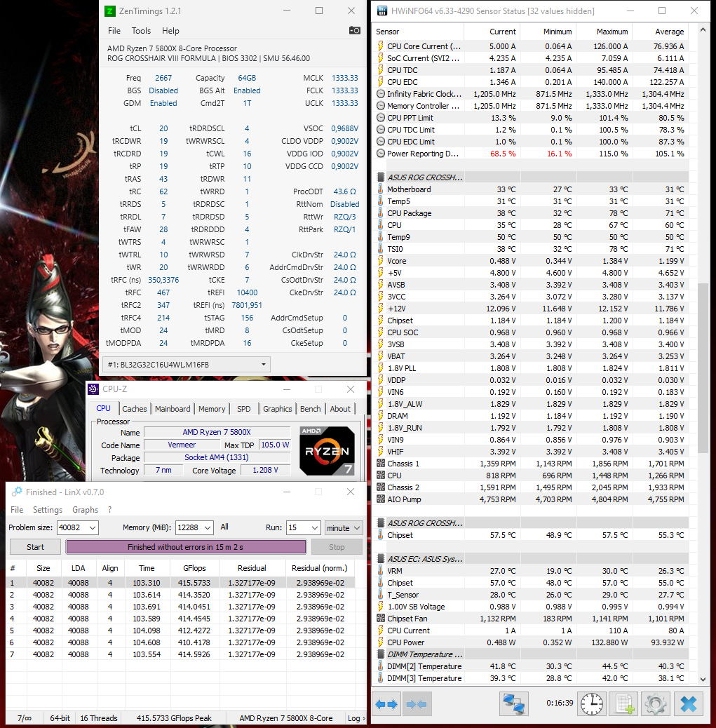Click LinX GFlops column header
This screenshot has width=716, height=728.
pyautogui.click(x=194, y=568)
